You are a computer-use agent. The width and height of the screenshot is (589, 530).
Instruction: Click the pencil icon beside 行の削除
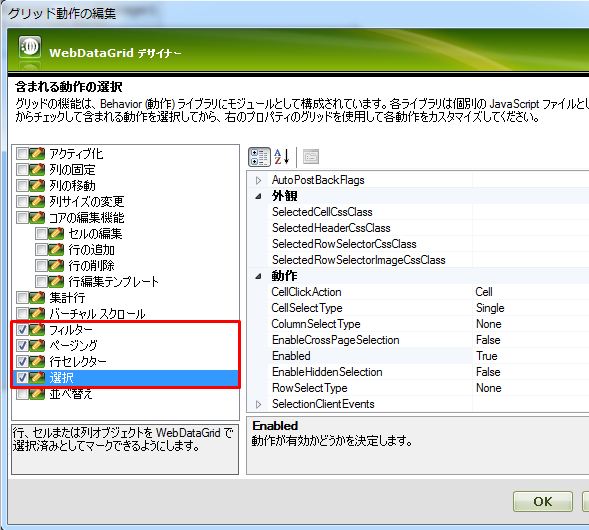[56, 265]
